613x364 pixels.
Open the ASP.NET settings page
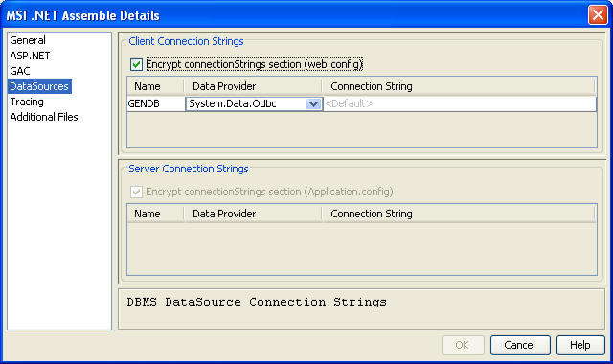(30, 56)
